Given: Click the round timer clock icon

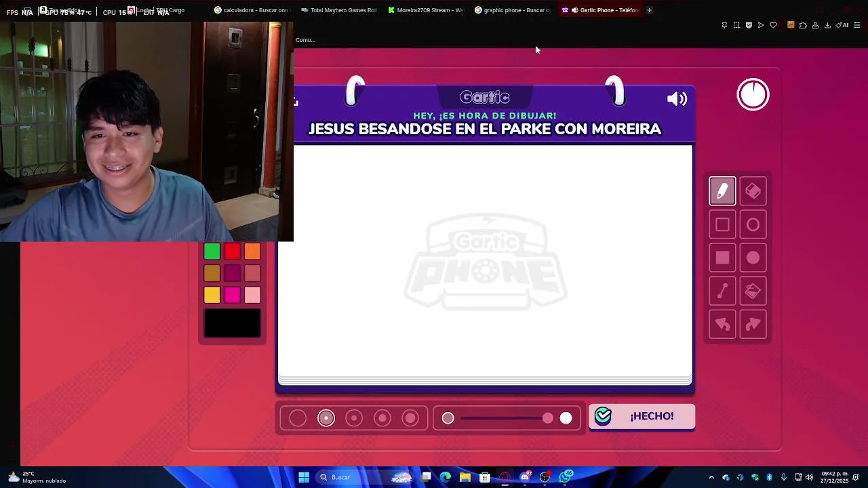Looking at the screenshot, I should (753, 95).
